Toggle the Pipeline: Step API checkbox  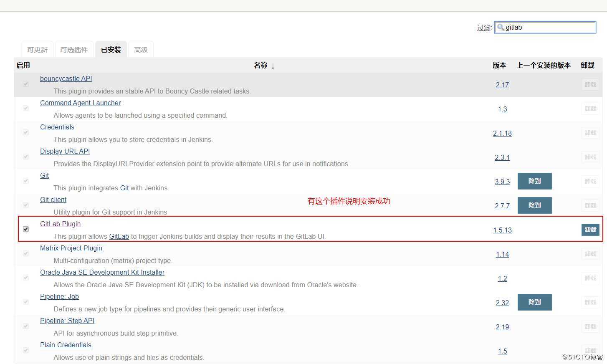[26, 326]
